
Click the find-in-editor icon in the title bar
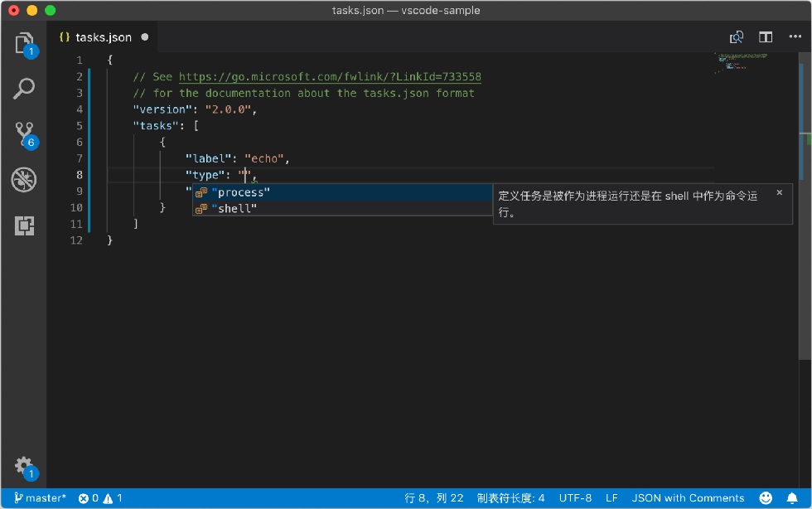click(x=736, y=36)
